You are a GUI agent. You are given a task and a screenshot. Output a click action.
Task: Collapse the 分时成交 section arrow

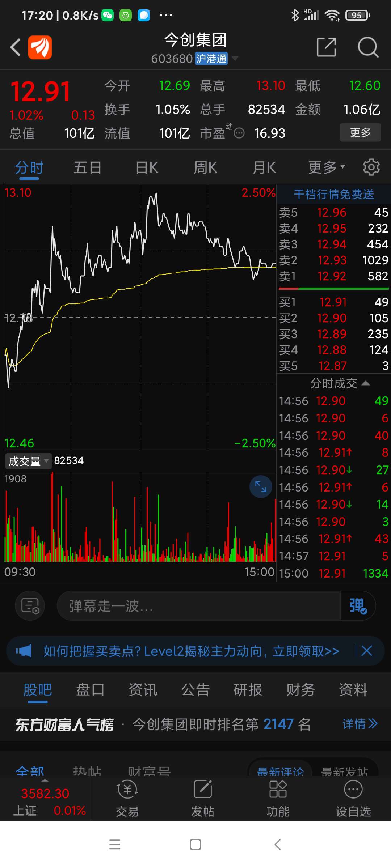pos(366,383)
